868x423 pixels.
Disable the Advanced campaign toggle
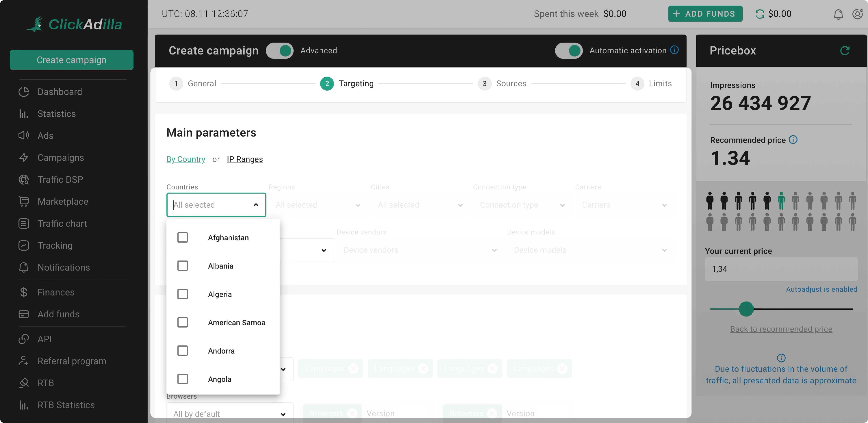(280, 50)
